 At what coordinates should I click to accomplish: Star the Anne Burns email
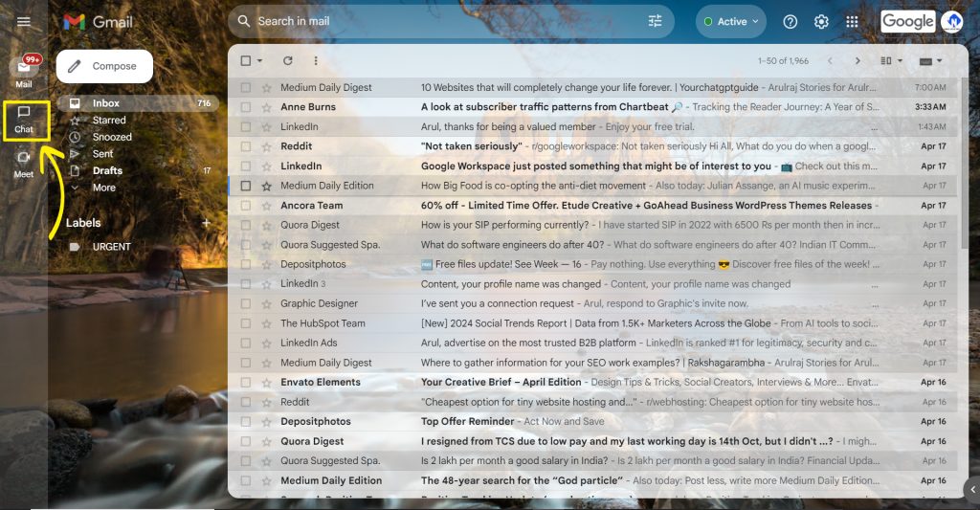(x=267, y=107)
